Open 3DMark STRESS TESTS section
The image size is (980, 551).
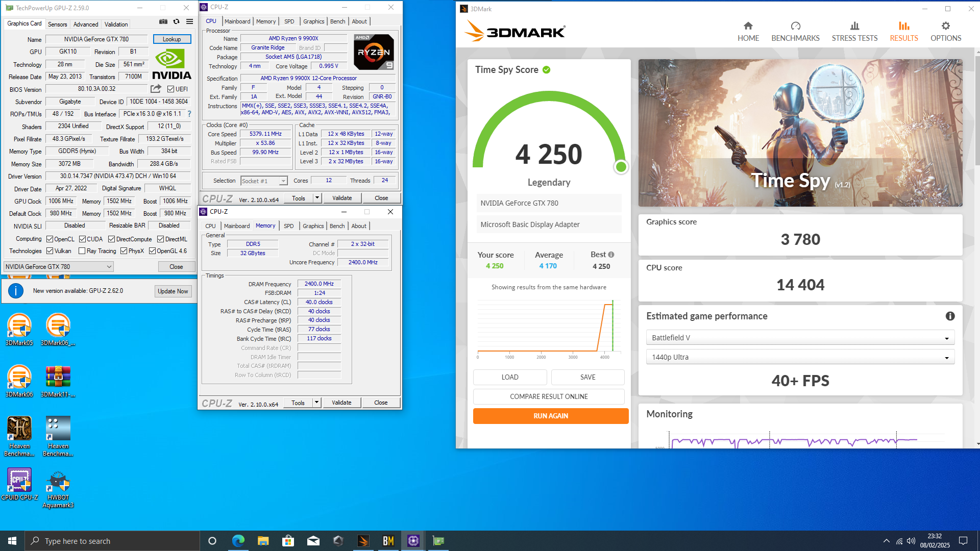(x=854, y=32)
